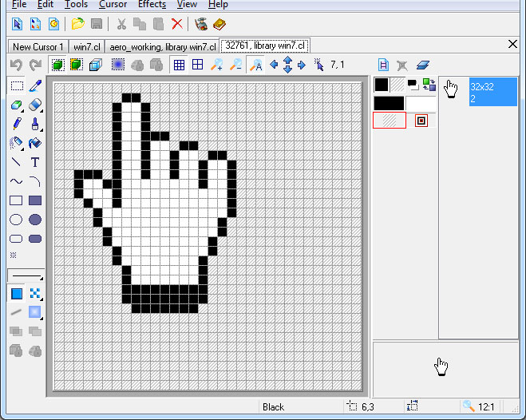This screenshot has height=420, width=526.
Task: Shift image left with left arrow
Action: pyautogui.click(x=274, y=65)
